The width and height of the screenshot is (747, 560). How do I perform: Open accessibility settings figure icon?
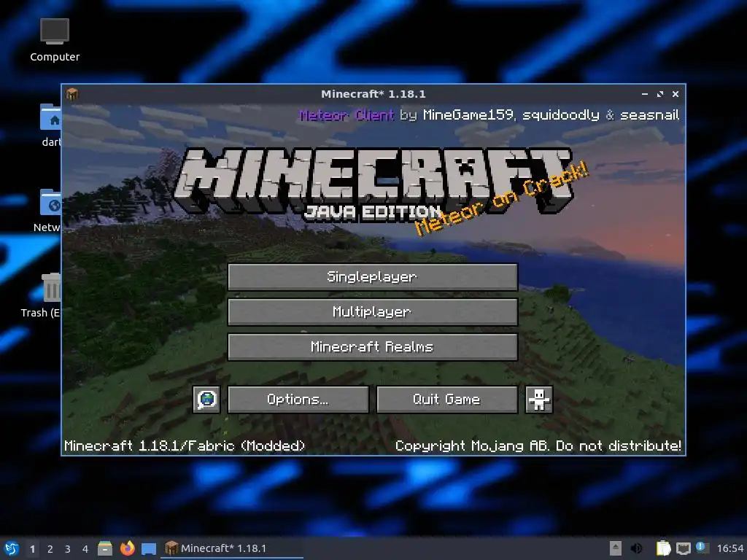coord(539,399)
